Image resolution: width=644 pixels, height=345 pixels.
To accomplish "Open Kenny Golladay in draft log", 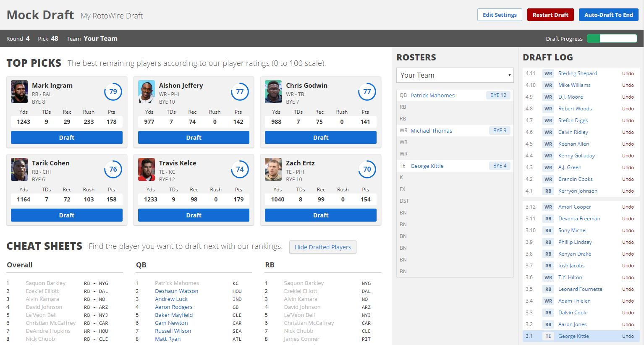I will click(x=576, y=156).
